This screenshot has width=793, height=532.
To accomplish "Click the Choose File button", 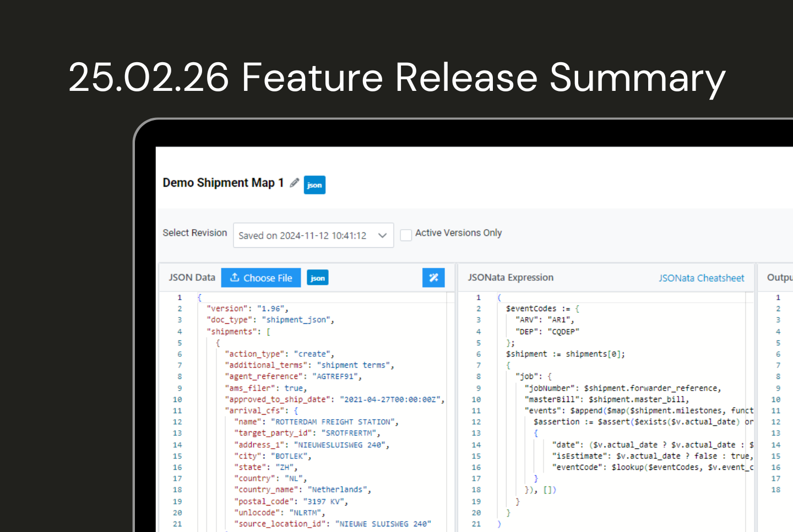I will (x=261, y=278).
